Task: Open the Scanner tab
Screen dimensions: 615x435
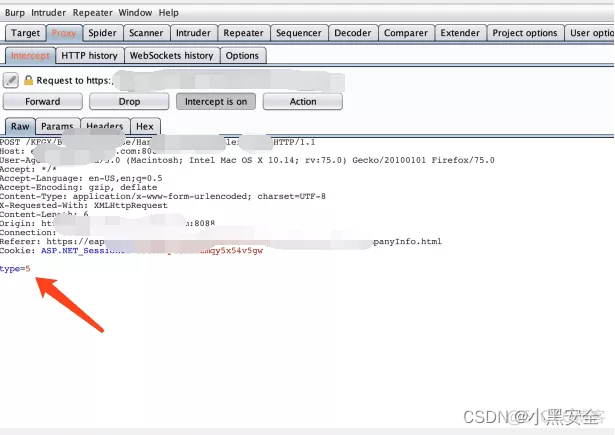Action: [146, 33]
